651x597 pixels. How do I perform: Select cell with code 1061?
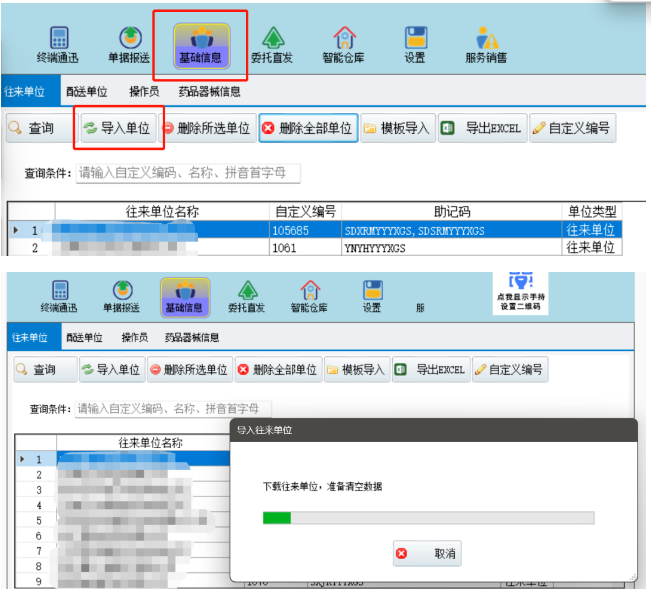[306, 248]
